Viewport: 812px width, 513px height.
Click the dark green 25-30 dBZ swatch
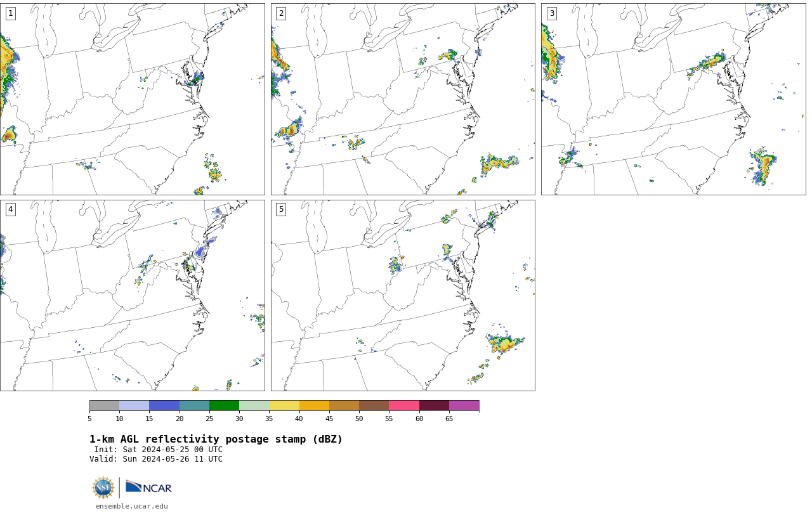(224, 406)
